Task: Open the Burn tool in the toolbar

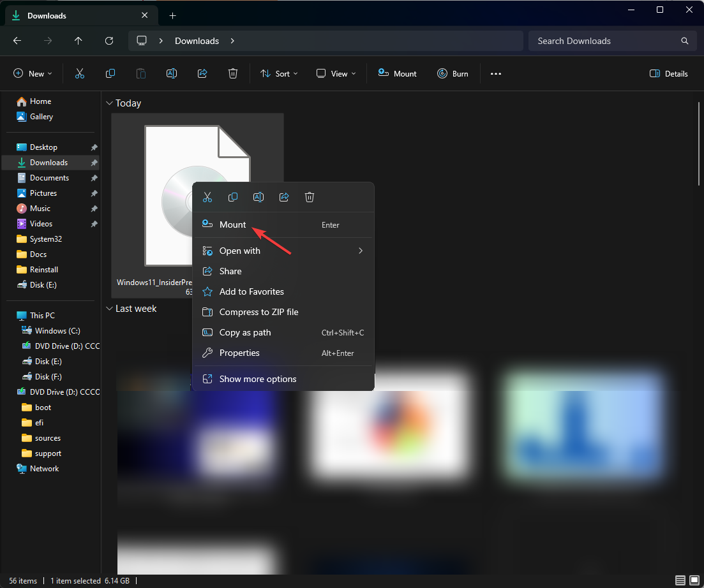Action: (453, 73)
